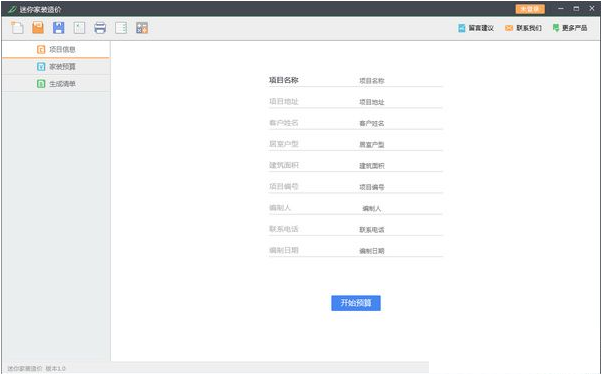
Task: Click the printer icon in toolbar
Action: tap(100, 28)
